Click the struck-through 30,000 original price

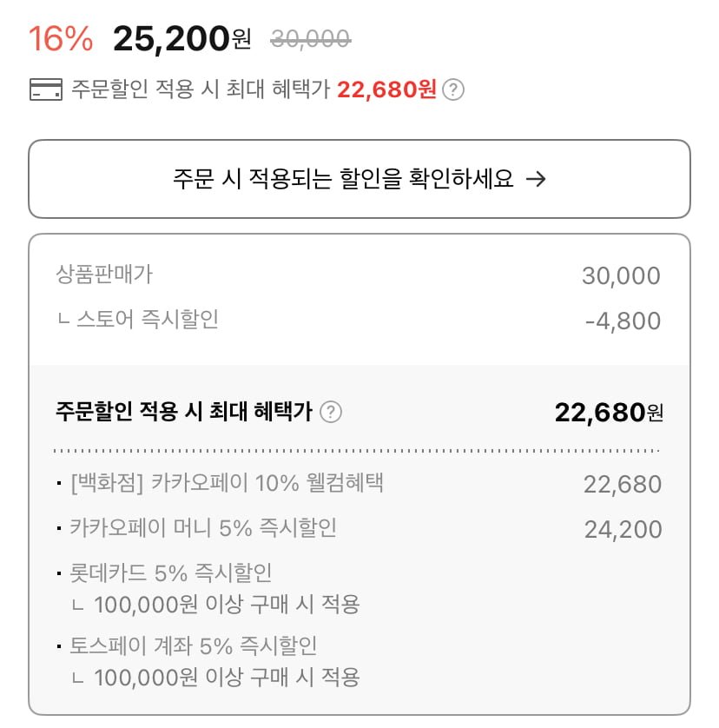point(311,38)
